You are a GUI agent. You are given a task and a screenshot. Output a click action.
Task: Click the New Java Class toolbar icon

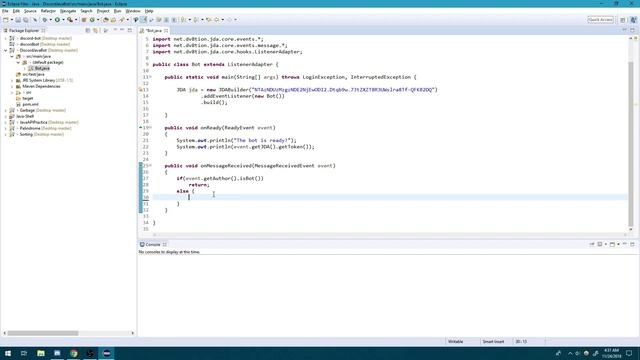(92, 20)
